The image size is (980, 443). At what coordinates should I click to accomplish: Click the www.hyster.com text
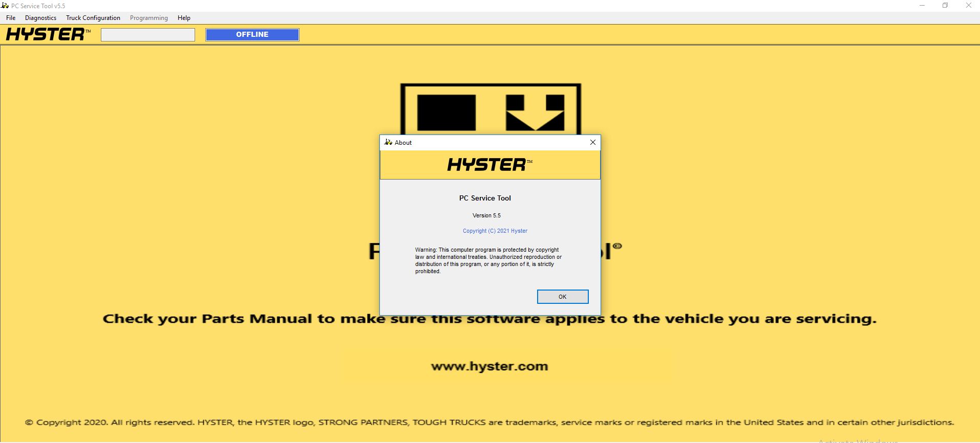[x=489, y=366]
